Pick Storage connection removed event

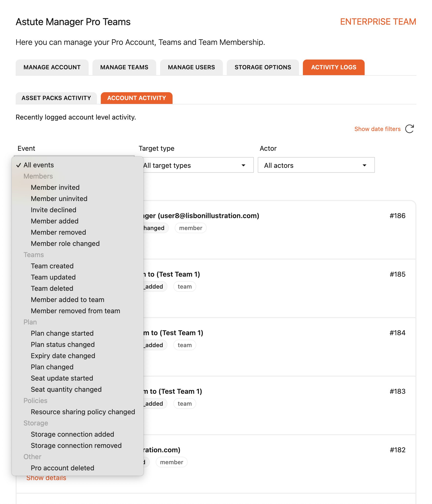click(x=76, y=445)
